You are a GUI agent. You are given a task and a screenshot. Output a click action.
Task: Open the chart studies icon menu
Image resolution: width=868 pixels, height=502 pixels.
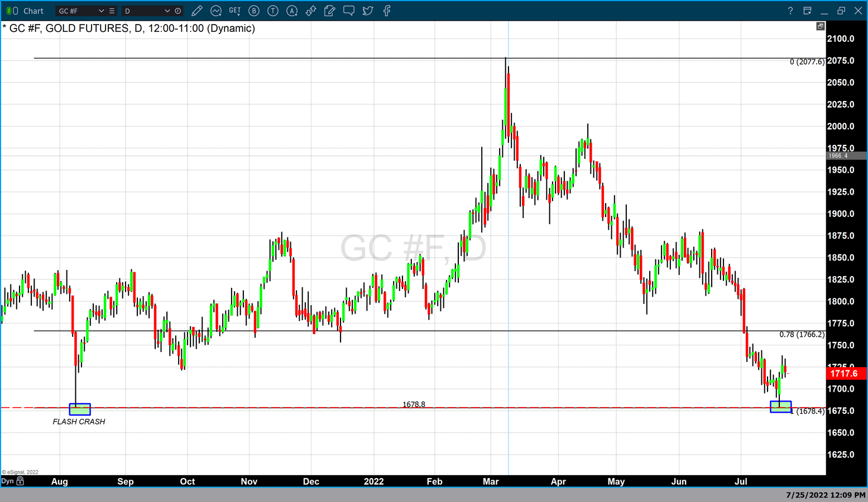[x=216, y=11]
